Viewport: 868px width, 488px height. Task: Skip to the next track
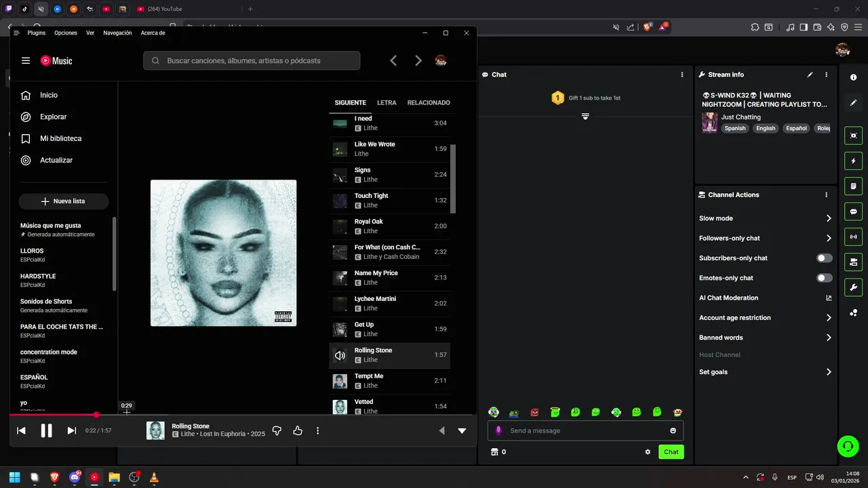click(71, 430)
